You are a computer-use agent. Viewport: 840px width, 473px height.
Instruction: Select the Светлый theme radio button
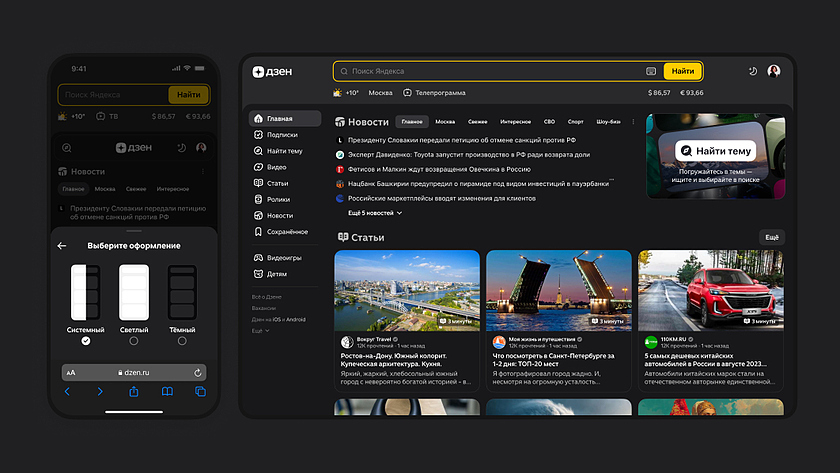pos(134,341)
